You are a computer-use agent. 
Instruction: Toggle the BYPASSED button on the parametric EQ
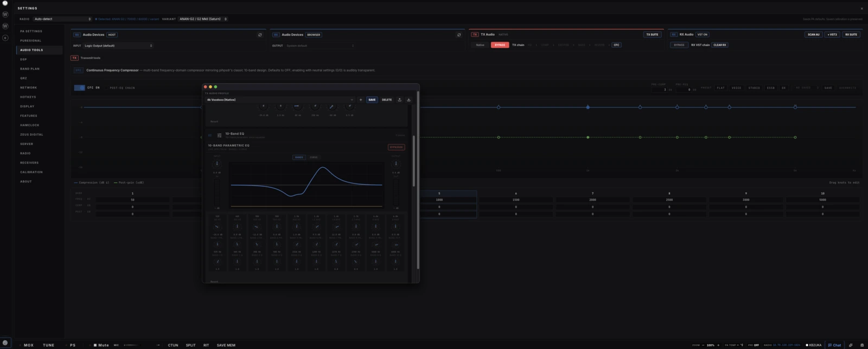[x=396, y=147]
